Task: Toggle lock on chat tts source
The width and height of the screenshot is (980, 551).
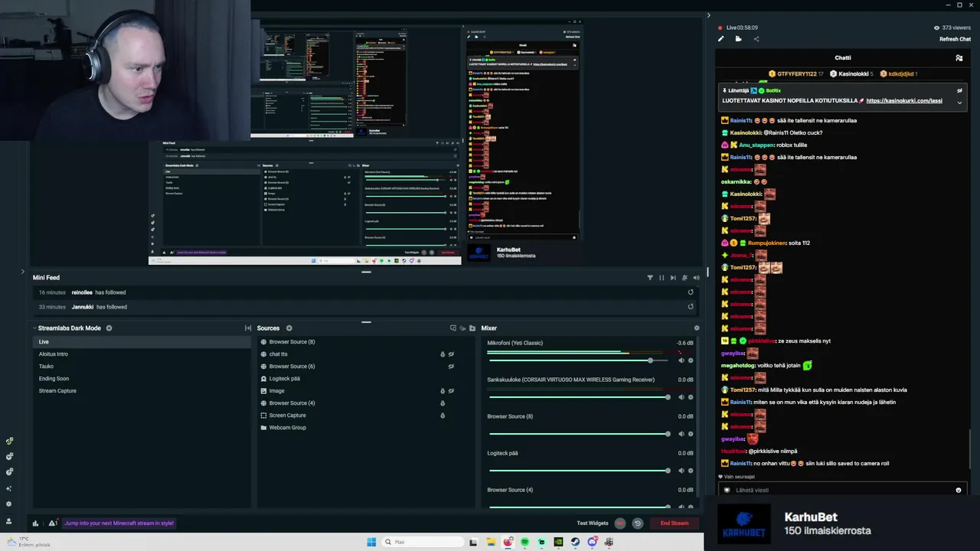Action: tap(443, 354)
